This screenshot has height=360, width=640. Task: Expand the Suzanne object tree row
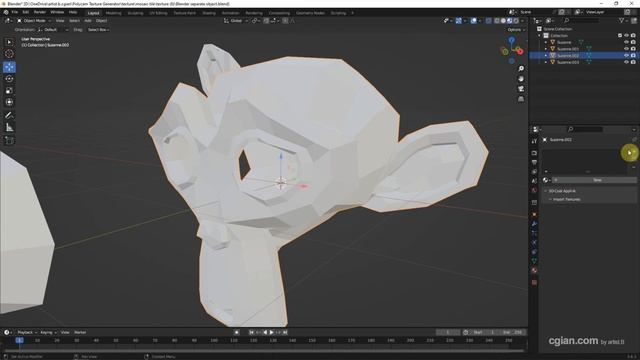pos(546,42)
